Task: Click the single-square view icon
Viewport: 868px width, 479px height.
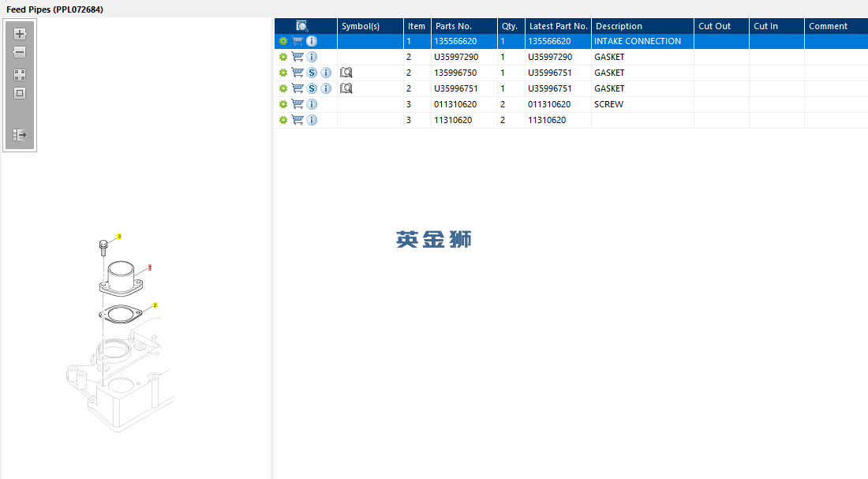Action: pyautogui.click(x=20, y=93)
